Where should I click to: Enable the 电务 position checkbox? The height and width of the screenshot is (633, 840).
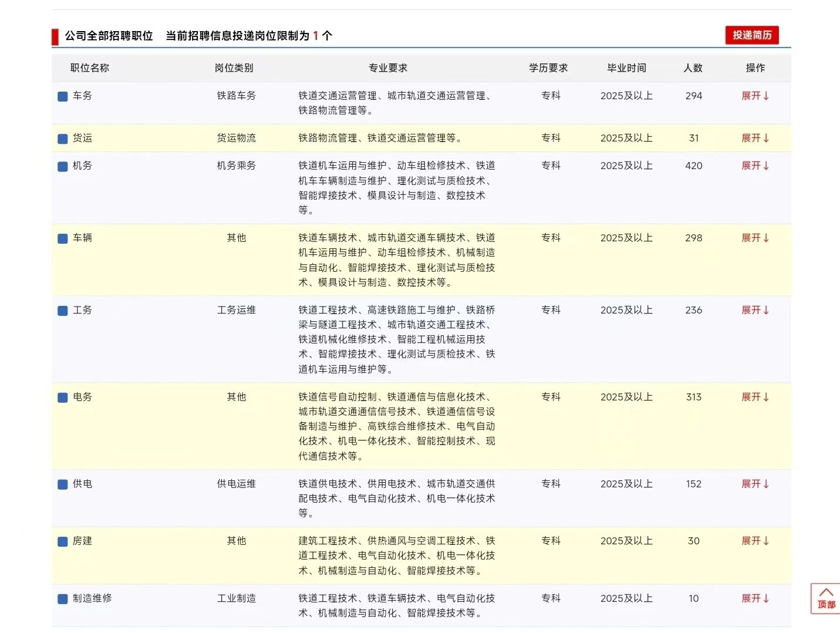pyautogui.click(x=63, y=398)
